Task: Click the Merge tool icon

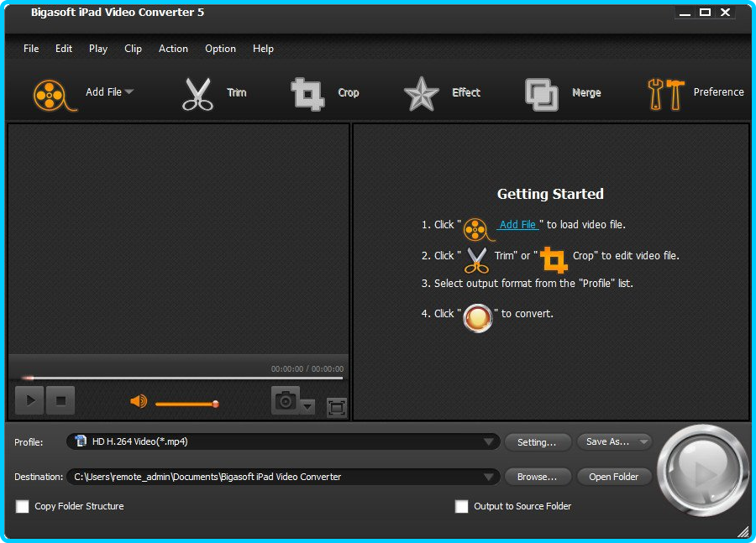Action: point(542,95)
